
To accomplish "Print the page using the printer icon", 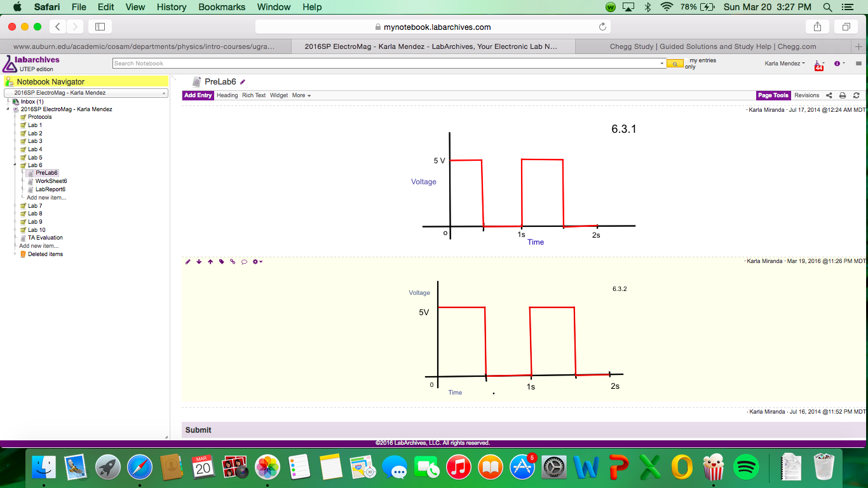I will click(843, 95).
